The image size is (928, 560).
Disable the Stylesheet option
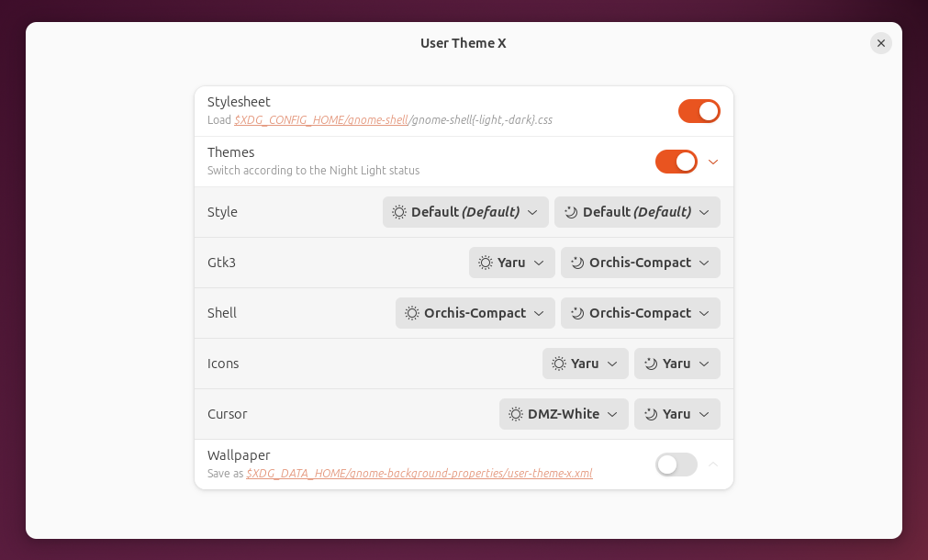click(699, 110)
